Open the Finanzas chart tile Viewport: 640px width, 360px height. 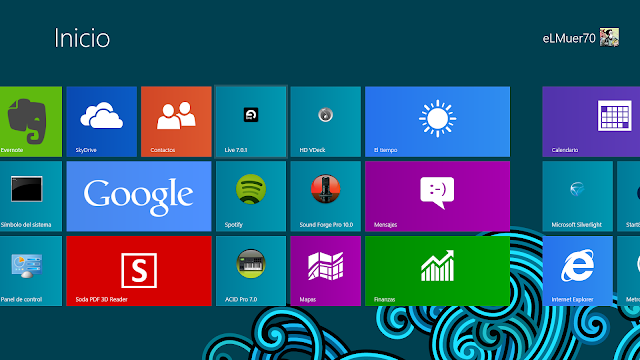pyautogui.click(x=438, y=271)
